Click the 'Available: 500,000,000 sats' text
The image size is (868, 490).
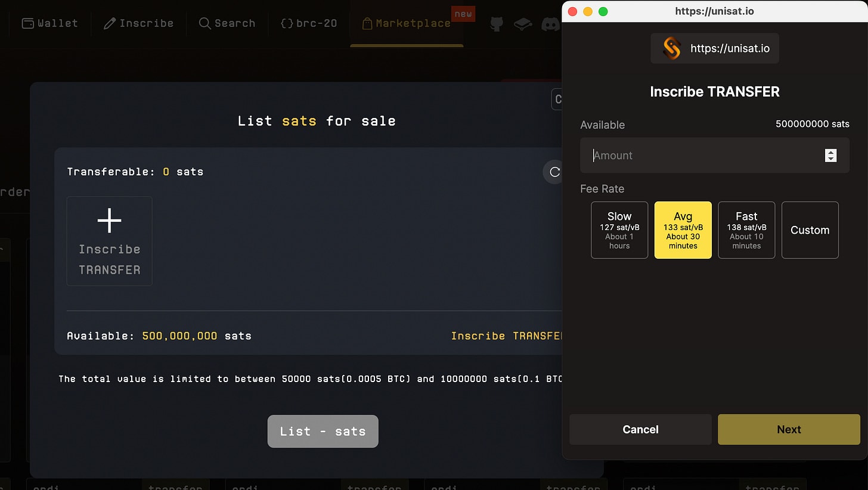159,336
